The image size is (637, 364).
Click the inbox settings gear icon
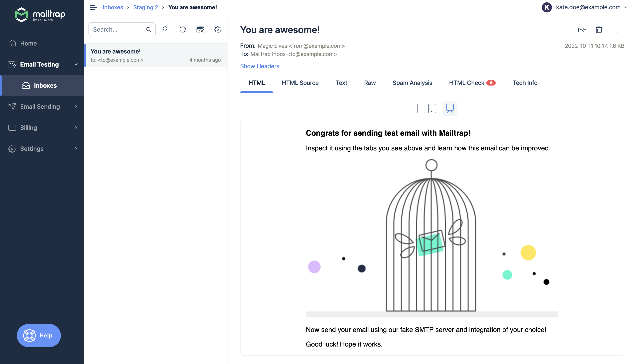(218, 29)
